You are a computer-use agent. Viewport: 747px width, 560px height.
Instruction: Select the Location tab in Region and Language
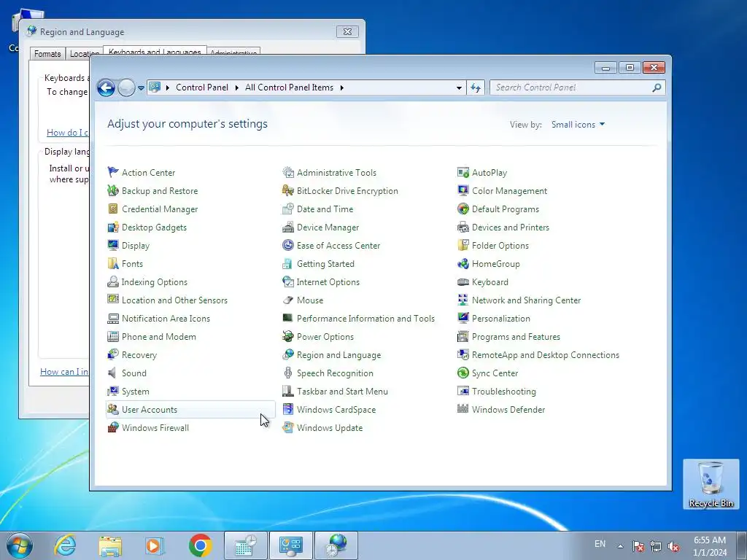(84, 54)
